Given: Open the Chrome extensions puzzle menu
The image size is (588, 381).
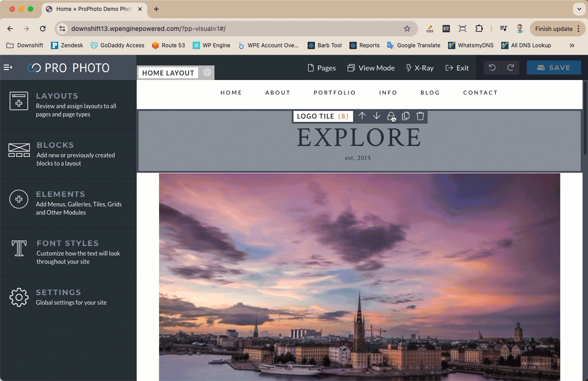Looking at the screenshot, I should coord(479,29).
